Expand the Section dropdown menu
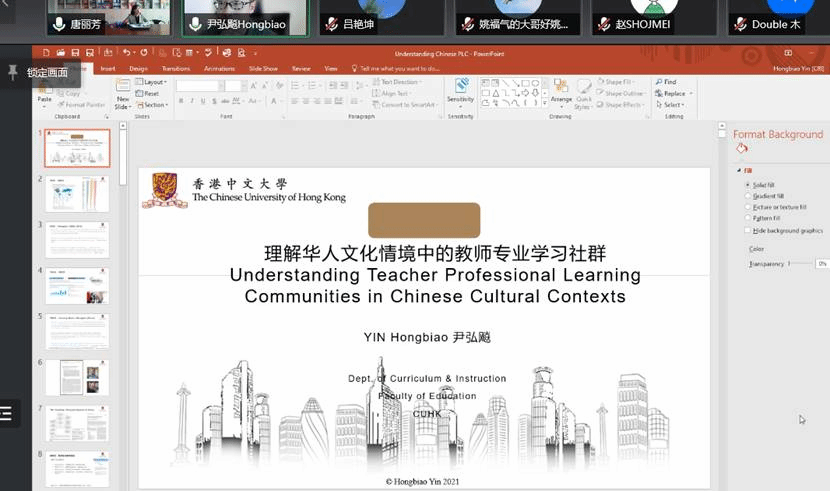 (x=155, y=105)
